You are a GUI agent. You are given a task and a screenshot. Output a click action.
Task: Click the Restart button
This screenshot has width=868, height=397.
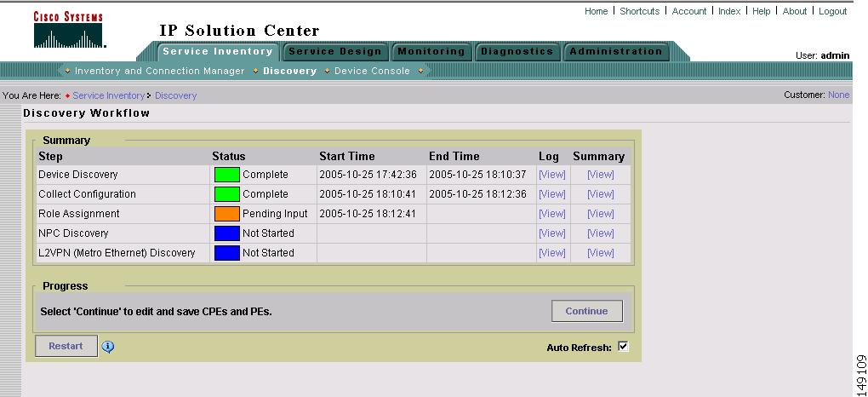click(x=66, y=346)
